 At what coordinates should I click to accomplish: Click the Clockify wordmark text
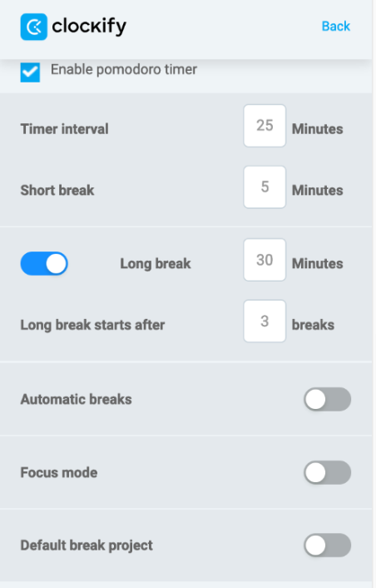point(89,27)
